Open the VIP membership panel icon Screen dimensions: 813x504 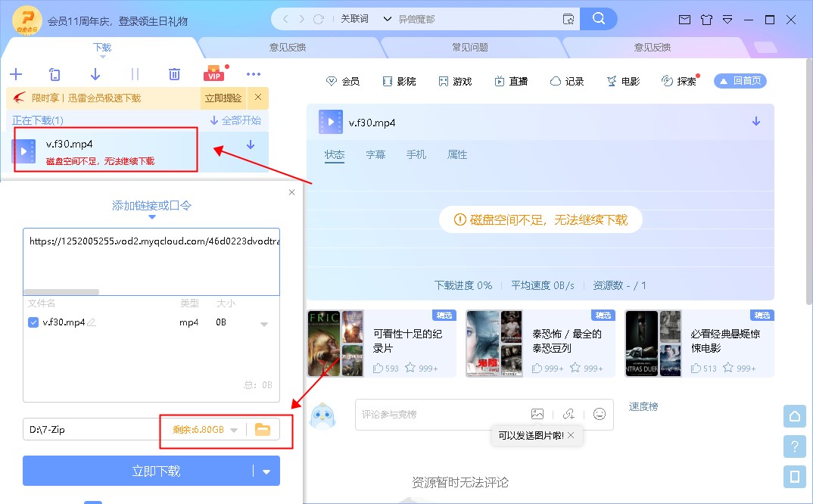213,74
